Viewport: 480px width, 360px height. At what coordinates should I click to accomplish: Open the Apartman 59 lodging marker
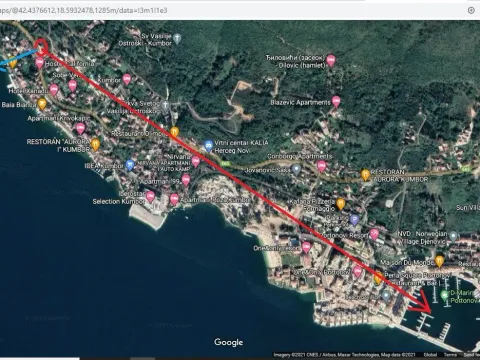pyautogui.click(x=186, y=180)
